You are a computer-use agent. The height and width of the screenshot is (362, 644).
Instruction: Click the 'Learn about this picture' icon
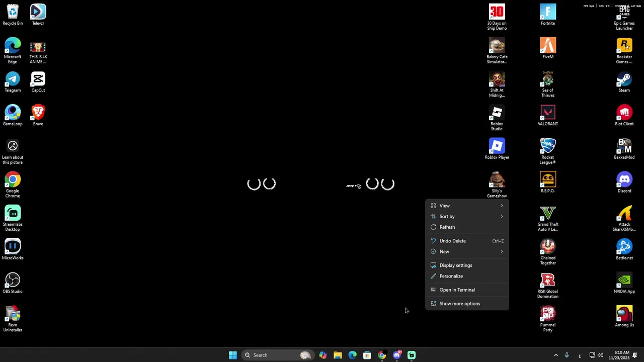click(x=13, y=151)
